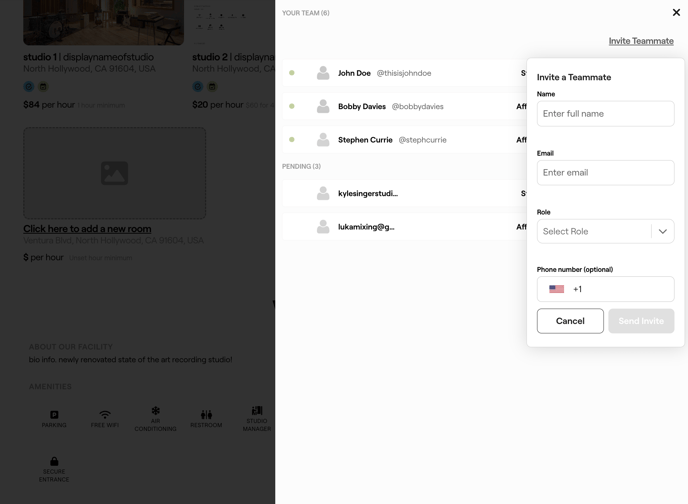Click the Invite Teammate link
Viewport: 688px width, 504px height.
pos(641,41)
